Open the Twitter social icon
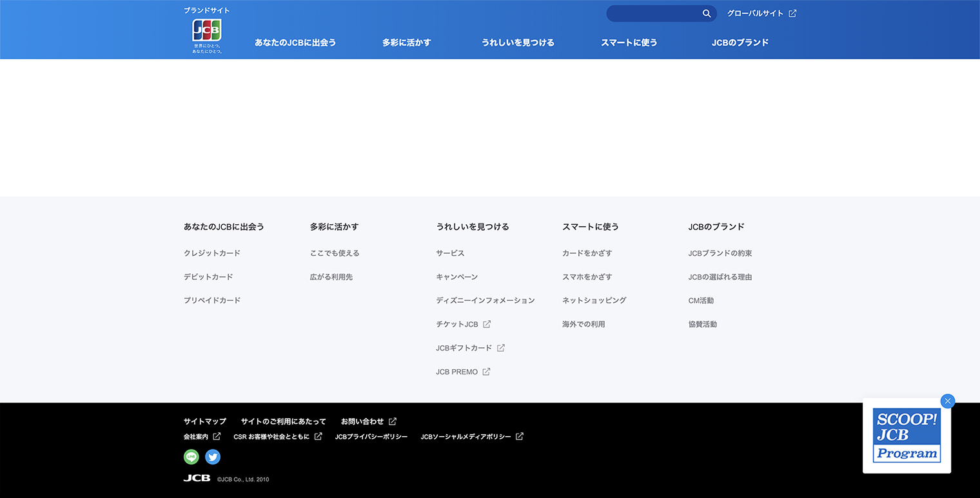 (213, 457)
